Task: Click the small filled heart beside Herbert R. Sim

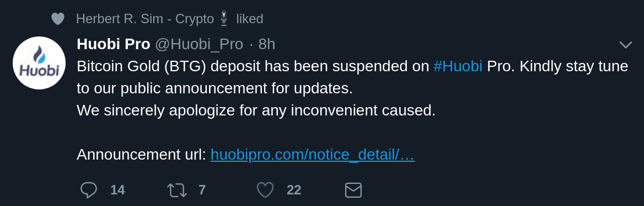Action: pyautogui.click(x=58, y=19)
